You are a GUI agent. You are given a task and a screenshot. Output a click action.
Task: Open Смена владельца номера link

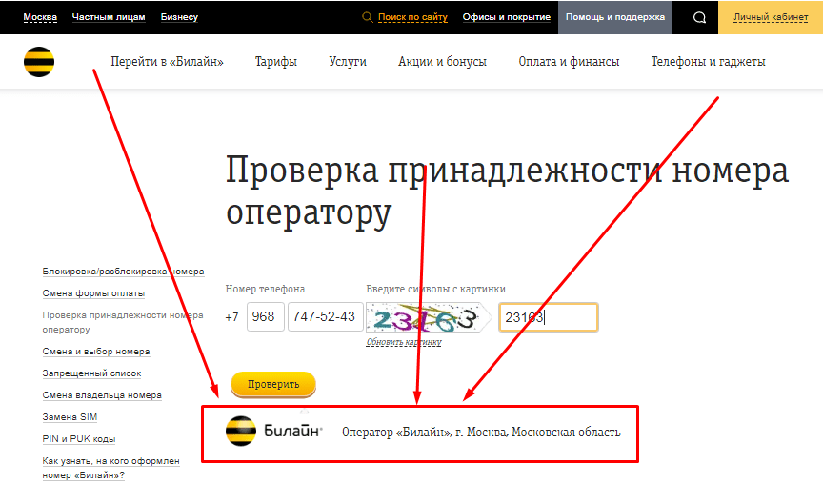tap(102, 395)
